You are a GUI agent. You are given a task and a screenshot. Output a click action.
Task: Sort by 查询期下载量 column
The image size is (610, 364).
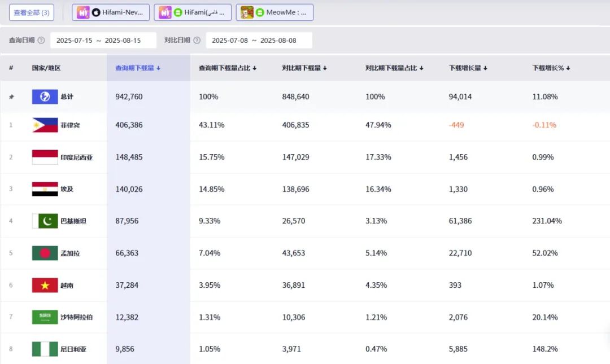tap(138, 68)
